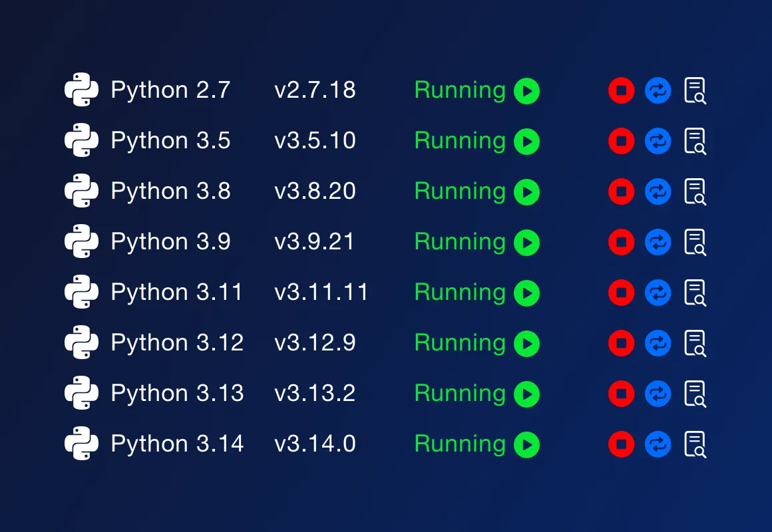
Task: Click the Python logo beside Python 3.8
Action: pyautogui.click(x=82, y=190)
